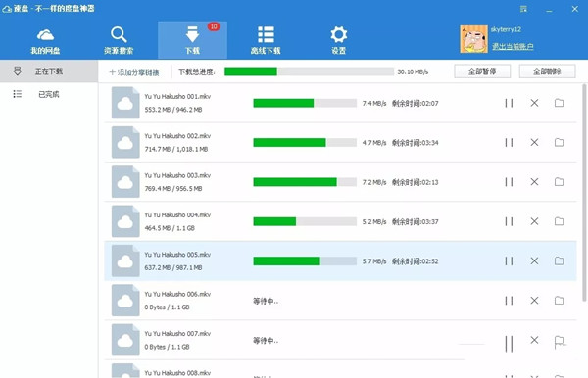Pause Yu Yu Hakusho 005.mkv download

click(x=509, y=261)
